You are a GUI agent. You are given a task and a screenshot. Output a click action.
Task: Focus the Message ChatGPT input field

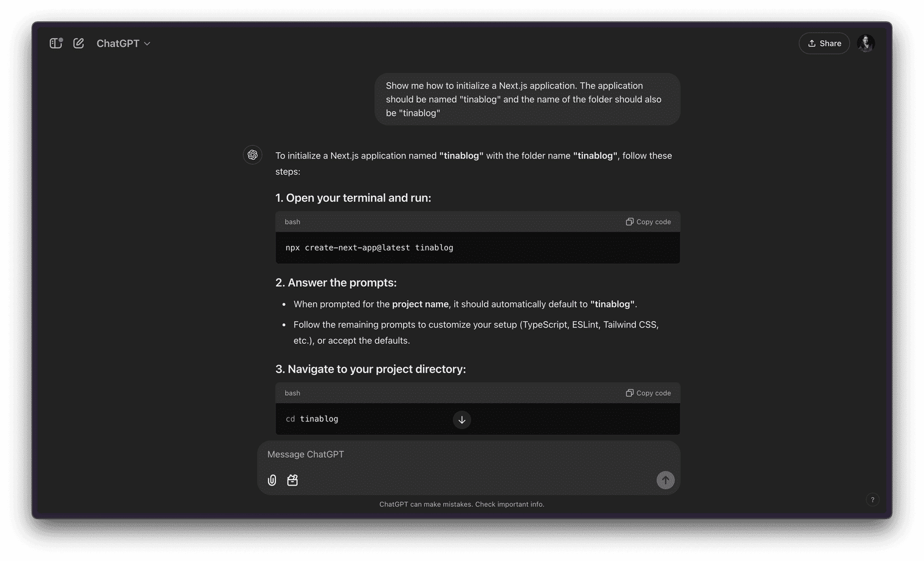pyautogui.click(x=468, y=455)
